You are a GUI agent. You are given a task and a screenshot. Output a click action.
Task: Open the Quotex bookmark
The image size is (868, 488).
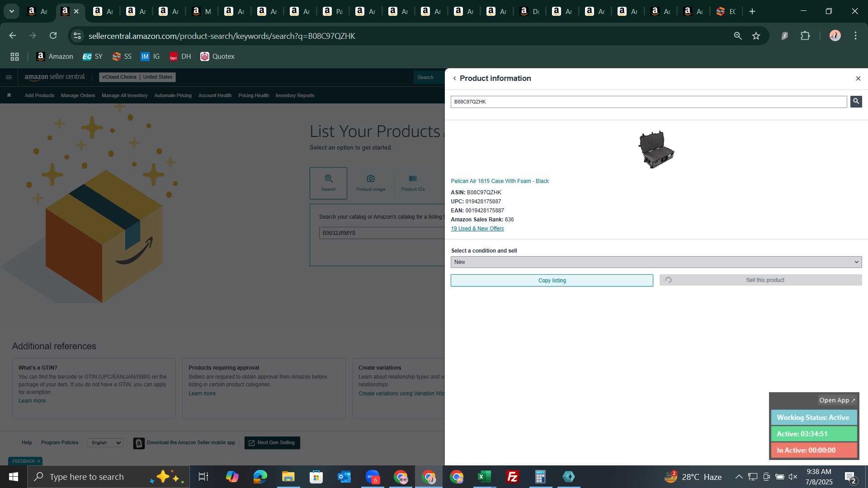tap(217, 56)
